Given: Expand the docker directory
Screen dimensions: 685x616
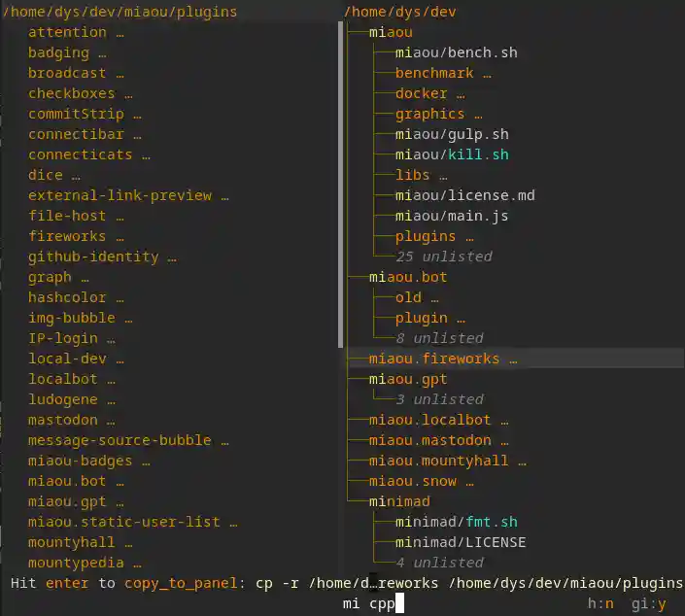Looking at the screenshot, I should [421, 93].
